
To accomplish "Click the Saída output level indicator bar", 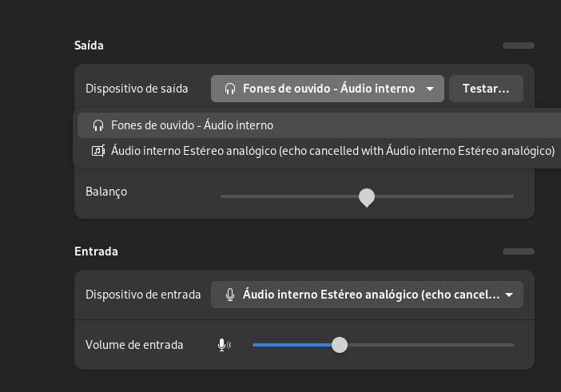I will [519, 46].
